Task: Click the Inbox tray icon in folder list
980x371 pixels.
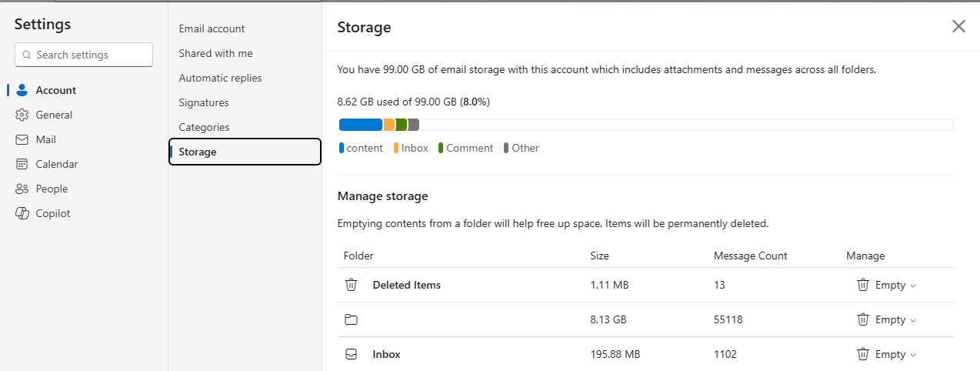Action: [x=352, y=354]
